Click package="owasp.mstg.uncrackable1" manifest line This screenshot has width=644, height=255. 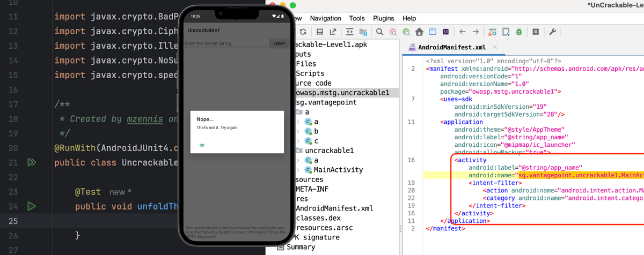500,92
